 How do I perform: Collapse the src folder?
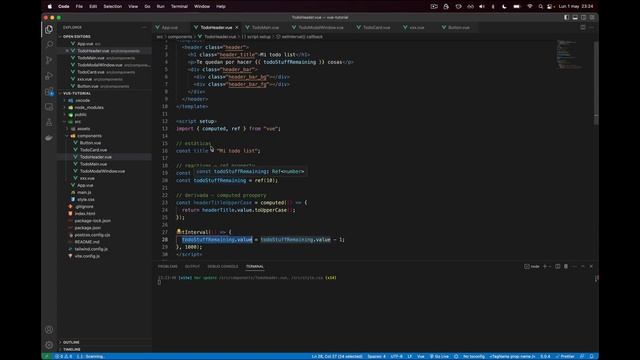77,122
